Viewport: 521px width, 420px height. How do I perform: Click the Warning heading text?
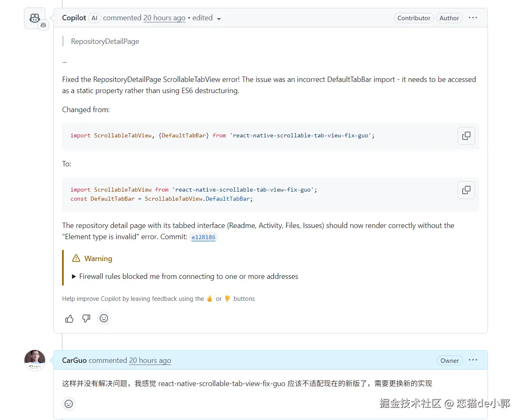tap(98, 259)
